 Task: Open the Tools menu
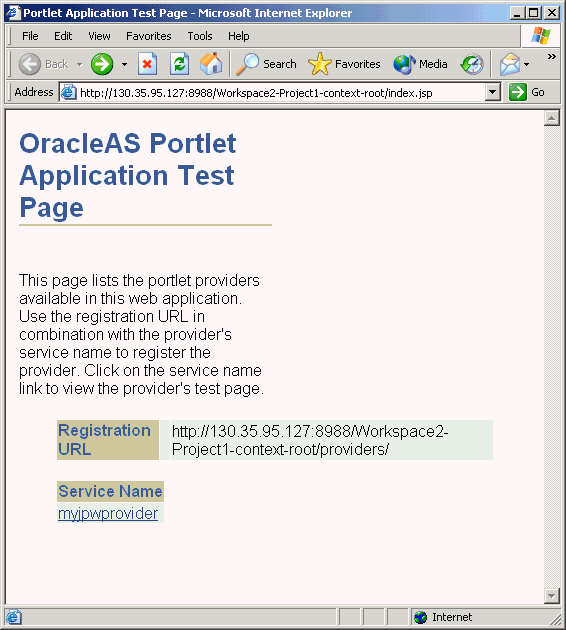(x=200, y=36)
